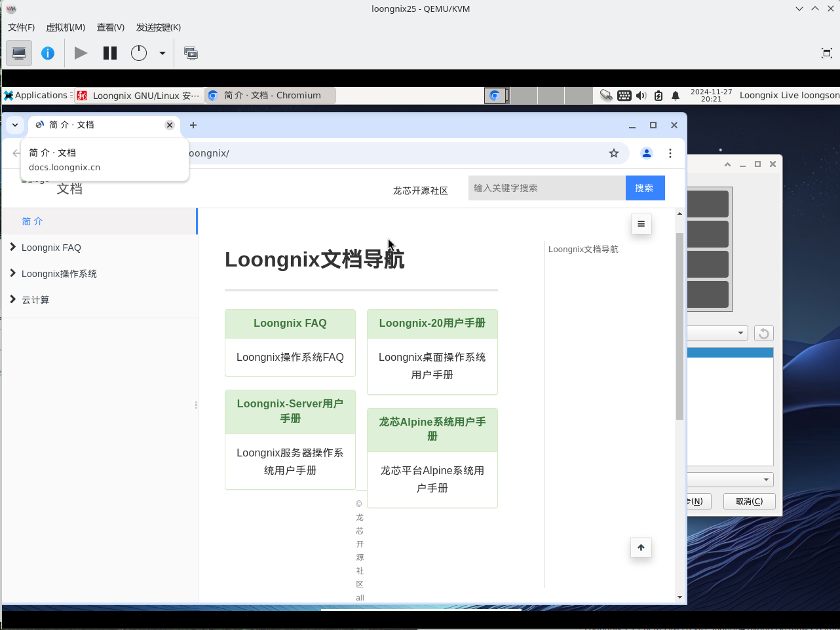Open the Chromium three-dot menu
This screenshot has height=630, width=840.
[x=670, y=153]
